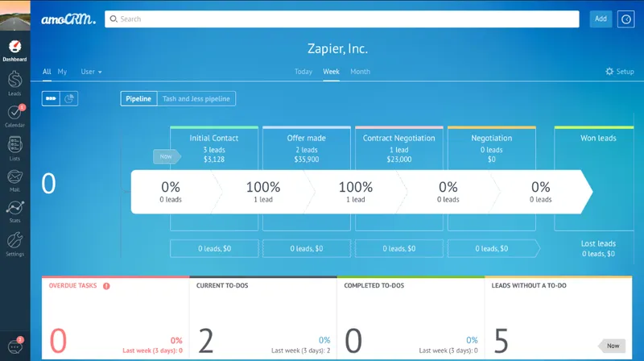
Task: Click the 0% segment nearest Won leads
Action: [x=540, y=192]
